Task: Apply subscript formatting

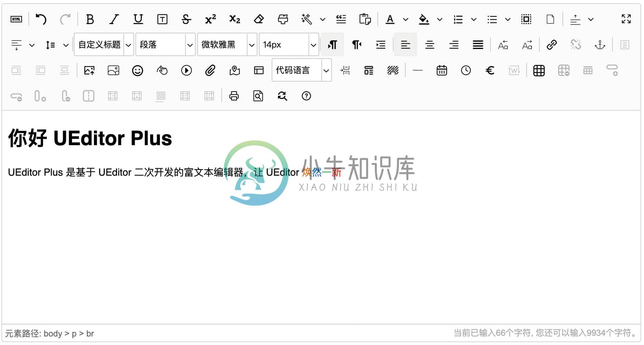Action: [235, 19]
